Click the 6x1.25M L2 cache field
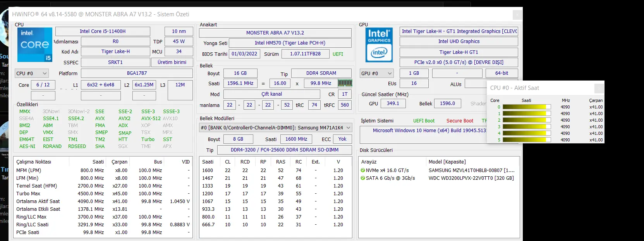Screen dimensions: 644x241 [144, 85]
